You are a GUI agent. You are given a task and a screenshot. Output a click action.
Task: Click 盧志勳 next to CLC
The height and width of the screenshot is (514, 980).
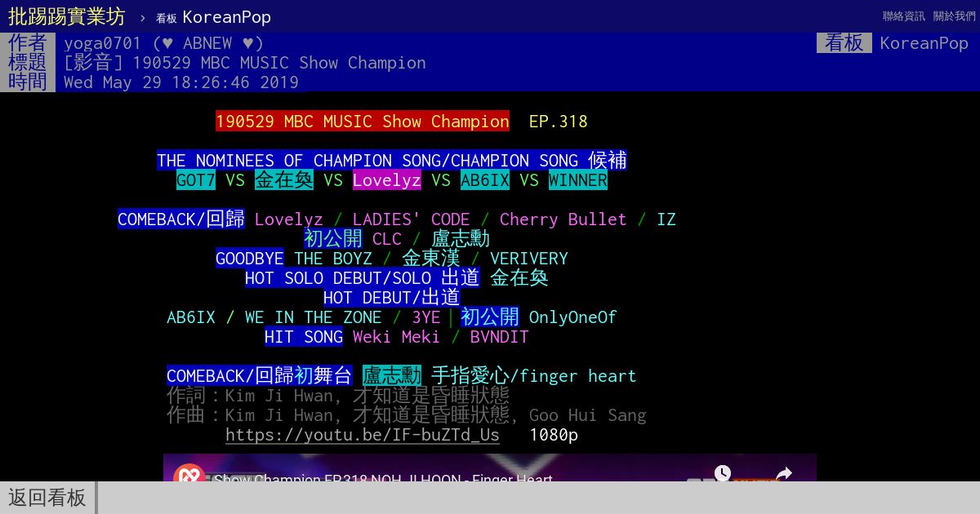461,239
